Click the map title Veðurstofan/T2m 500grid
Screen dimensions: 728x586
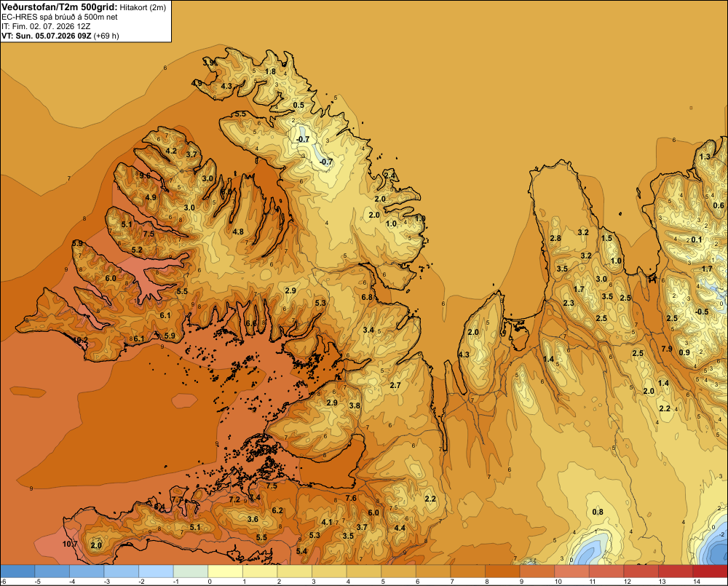click(x=60, y=7)
